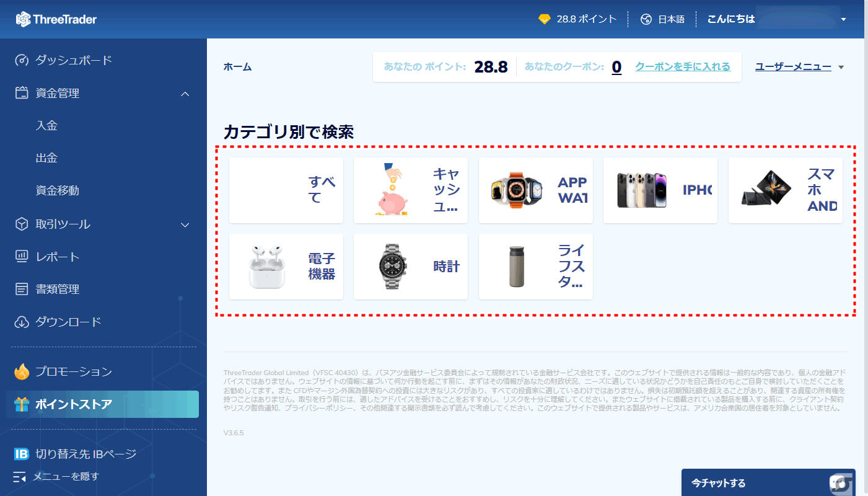868x496 pixels.
Task: Open the Apple Watch category image
Action: tap(516, 190)
